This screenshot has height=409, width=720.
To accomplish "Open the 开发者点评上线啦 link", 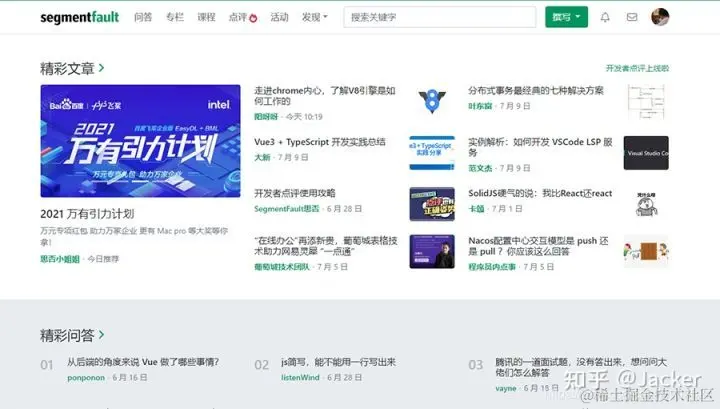I will point(637,68).
